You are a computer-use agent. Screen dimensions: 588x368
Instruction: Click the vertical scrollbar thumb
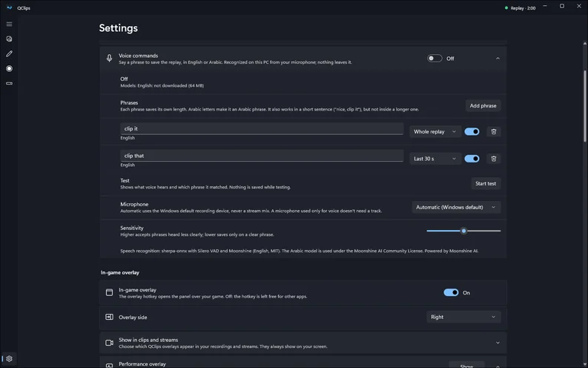coord(584,106)
